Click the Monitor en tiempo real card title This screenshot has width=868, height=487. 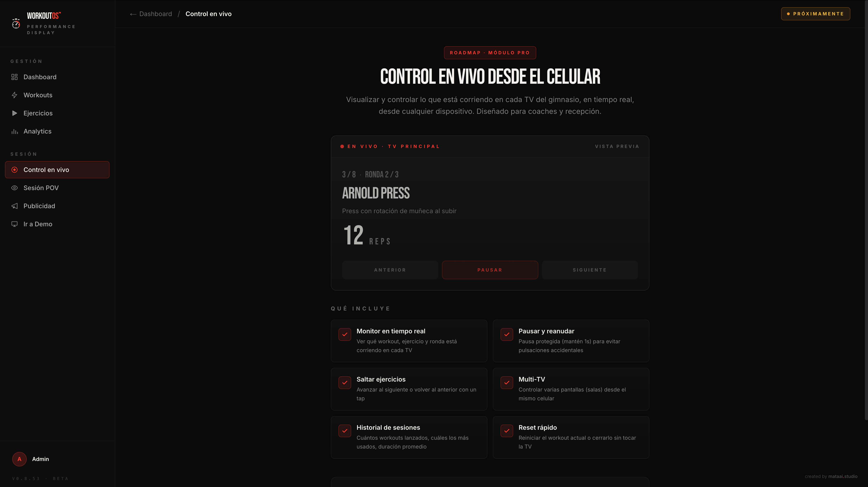(x=391, y=331)
